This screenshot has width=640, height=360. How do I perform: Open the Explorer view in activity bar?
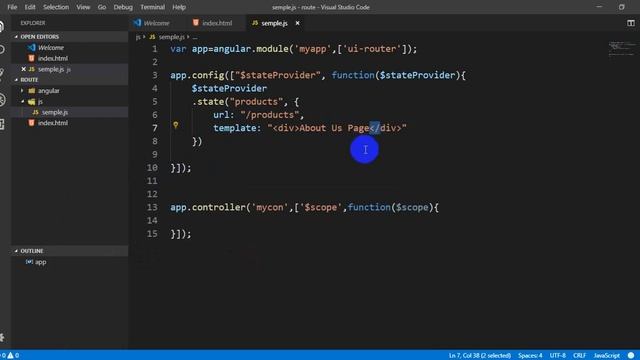point(2,26)
